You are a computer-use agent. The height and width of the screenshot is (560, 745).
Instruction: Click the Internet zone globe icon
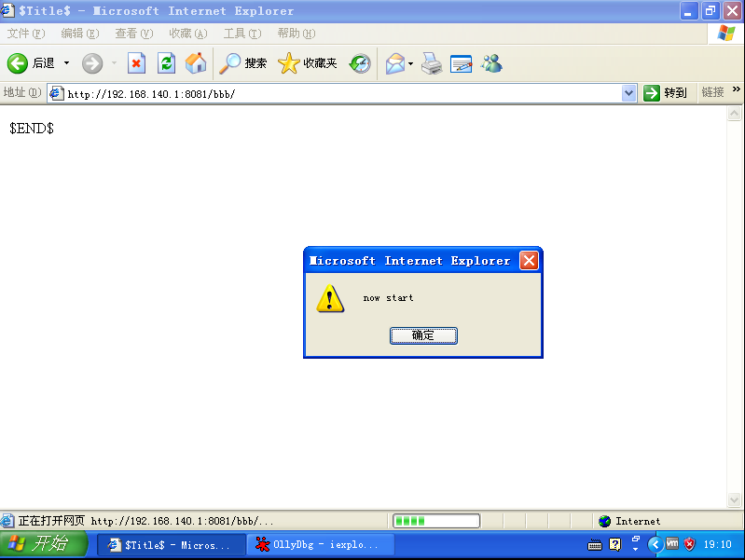coord(605,521)
